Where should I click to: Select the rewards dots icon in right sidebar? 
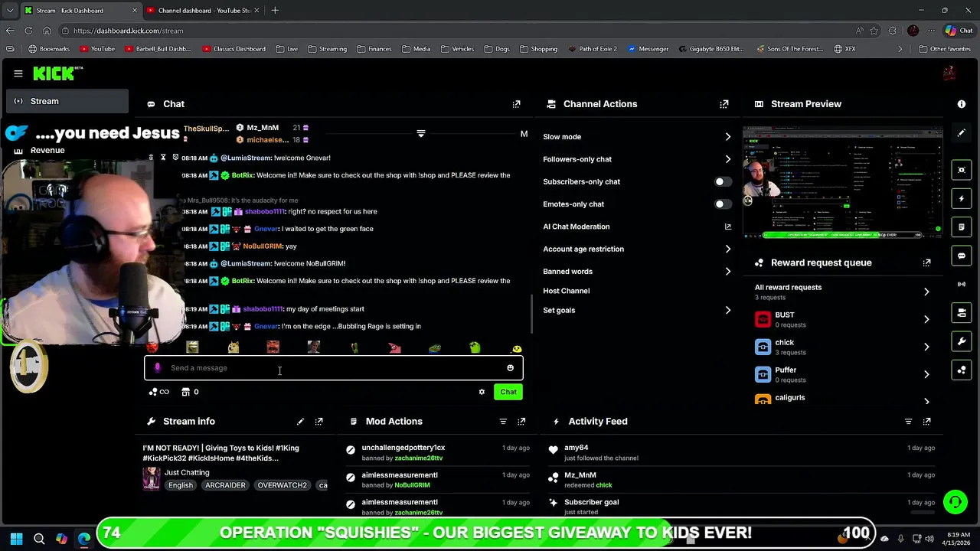coord(962,370)
